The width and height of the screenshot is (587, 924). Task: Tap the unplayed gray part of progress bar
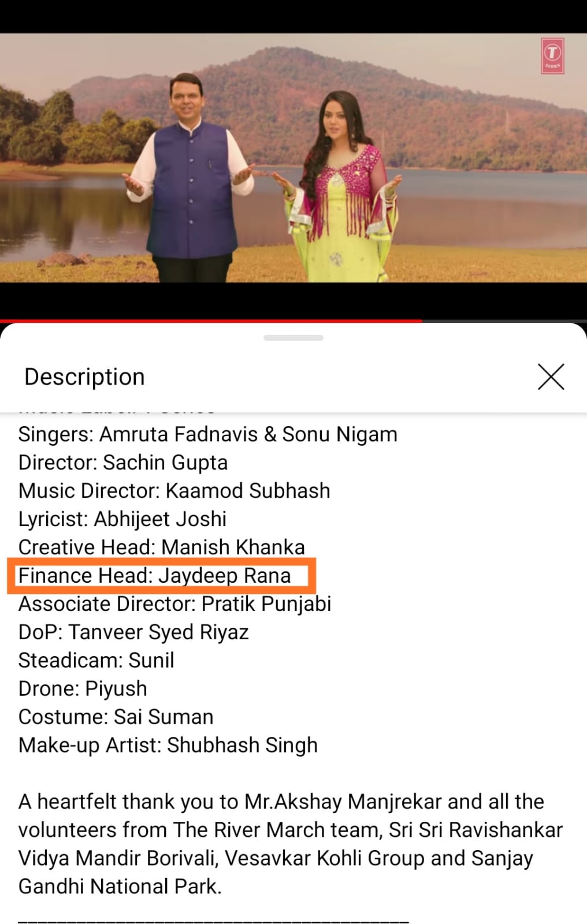point(504,321)
